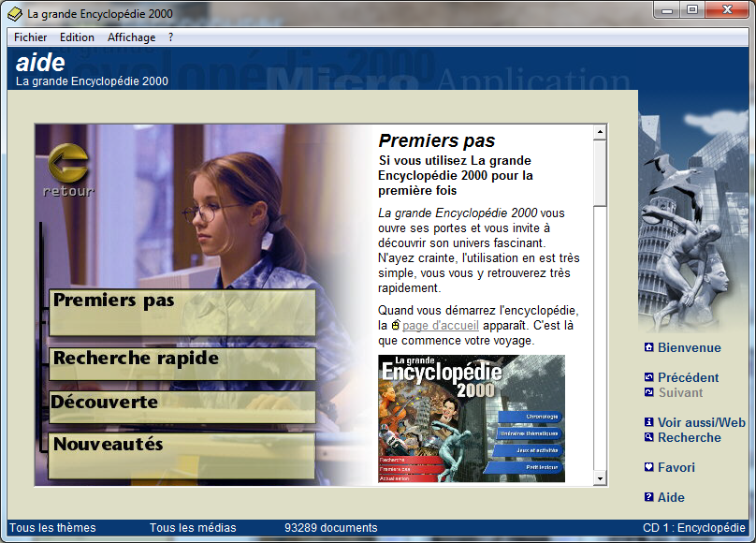Click the scroll down arrow of help text

pyautogui.click(x=600, y=478)
